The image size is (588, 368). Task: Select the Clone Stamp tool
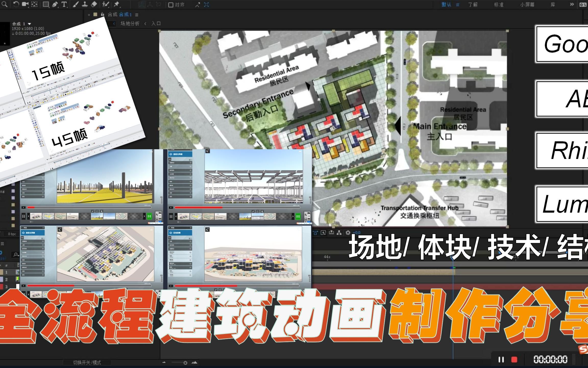tap(84, 4)
